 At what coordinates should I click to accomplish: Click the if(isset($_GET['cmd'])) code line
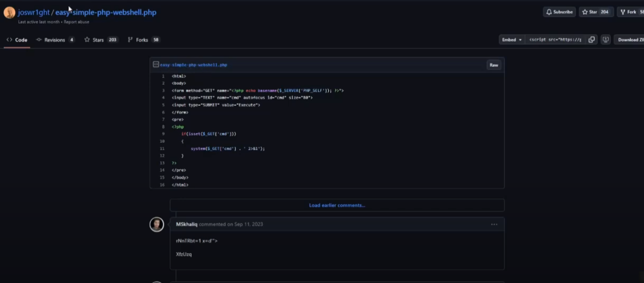[209, 134]
